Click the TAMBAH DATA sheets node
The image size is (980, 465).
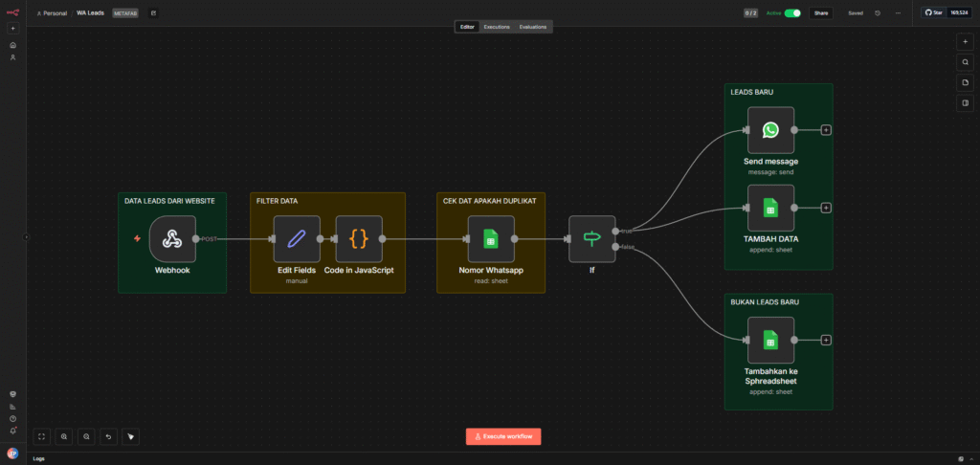(x=770, y=208)
